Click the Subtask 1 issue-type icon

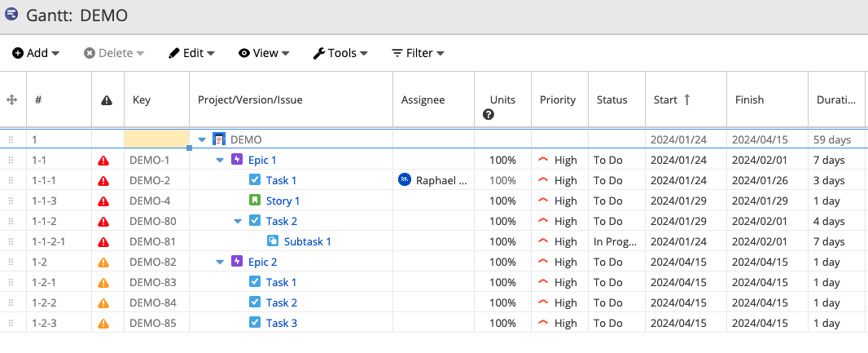(x=273, y=241)
